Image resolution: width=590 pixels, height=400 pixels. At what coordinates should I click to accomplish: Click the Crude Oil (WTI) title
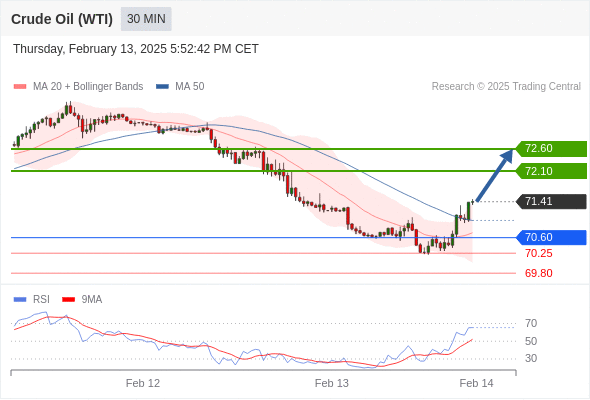click(62, 19)
